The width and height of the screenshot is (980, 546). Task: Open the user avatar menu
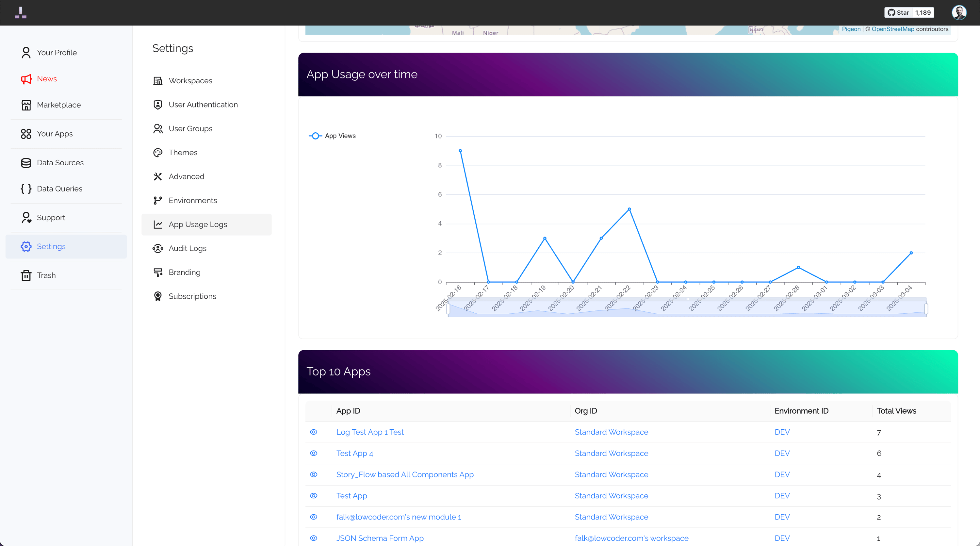(x=959, y=12)
